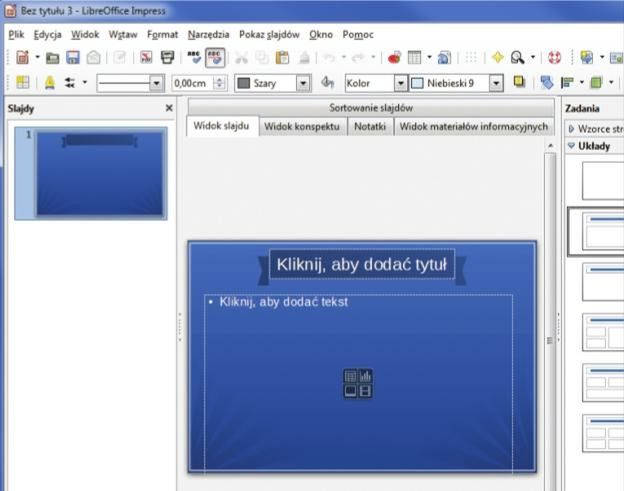
Task: Click the Save document icon
Action: pyautogui.click(x=72, y=58)
